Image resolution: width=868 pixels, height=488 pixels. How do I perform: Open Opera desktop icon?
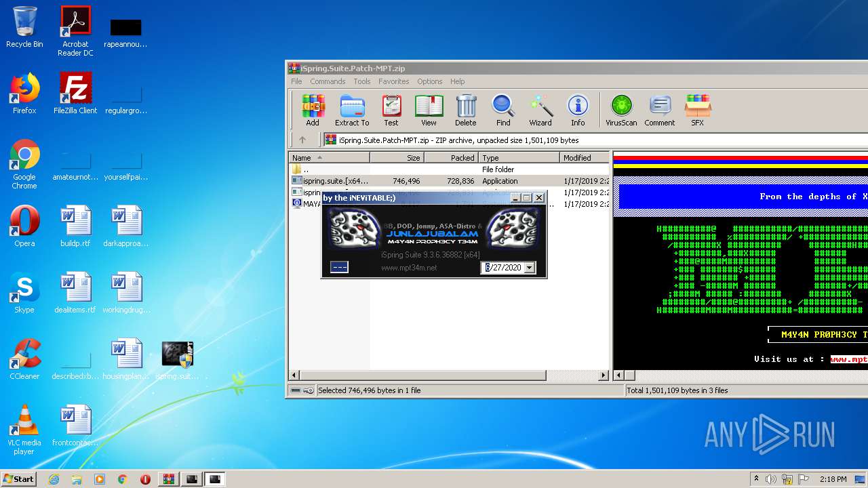point(24,226)
